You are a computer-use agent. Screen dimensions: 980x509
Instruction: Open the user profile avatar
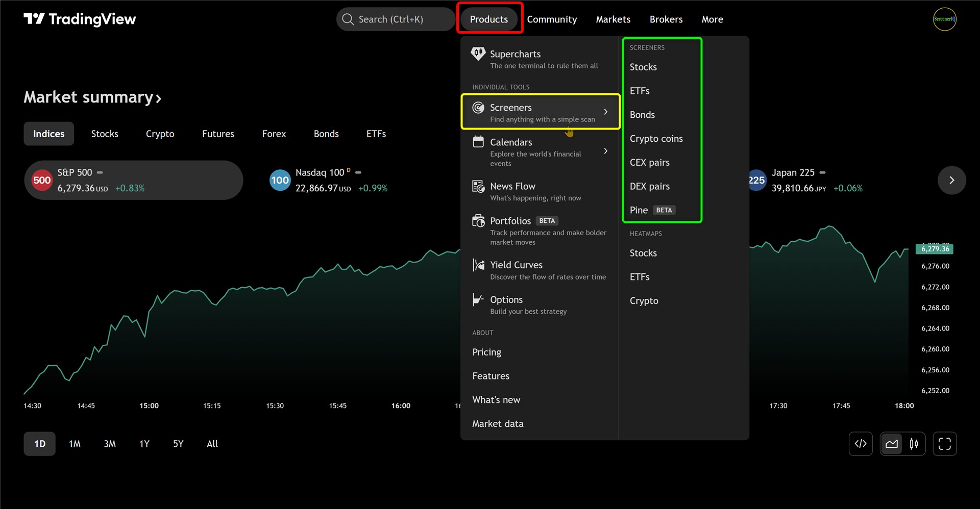coord(944,19)
